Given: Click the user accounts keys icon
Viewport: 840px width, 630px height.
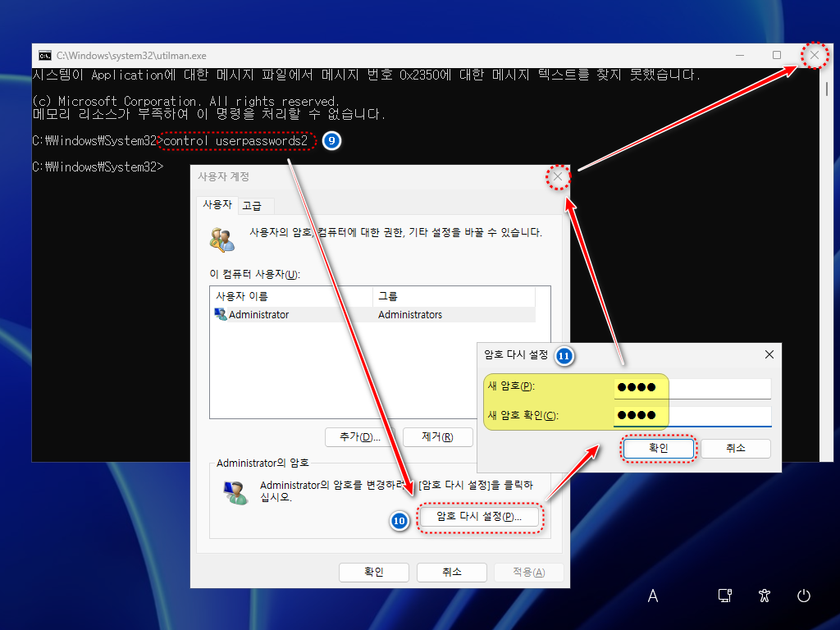Looking at the screenshot, I should pos(221,240).
